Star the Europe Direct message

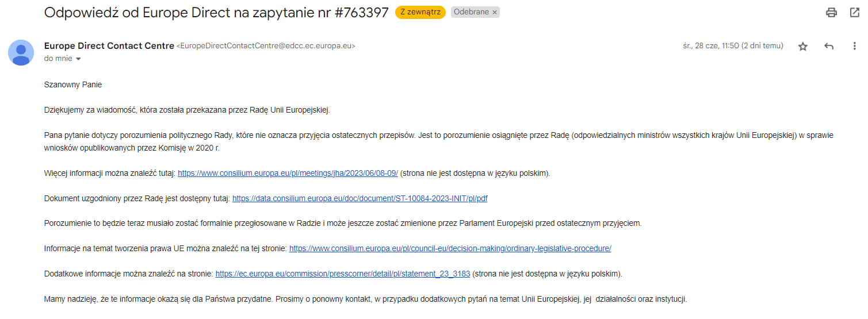click(803, 47)
